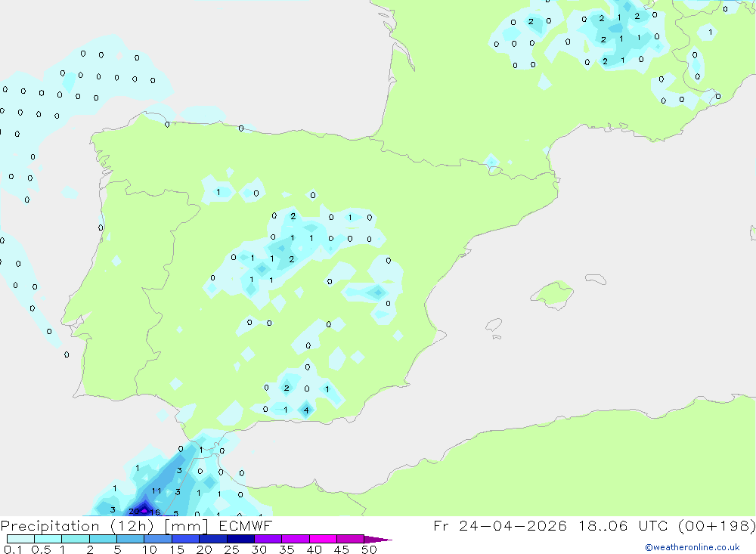Select the 5–10 mm legend color swatch
Image resolution: width=756 pixels, height=554 pixels.
coord(131,539)
